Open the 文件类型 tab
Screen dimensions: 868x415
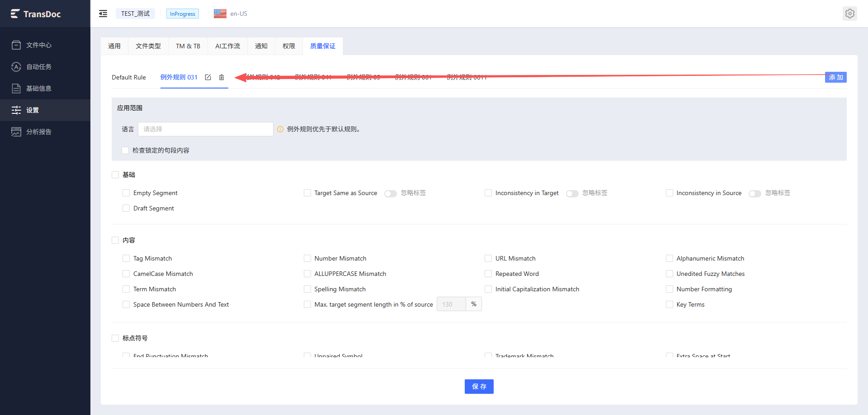click(x=148, y=46)
